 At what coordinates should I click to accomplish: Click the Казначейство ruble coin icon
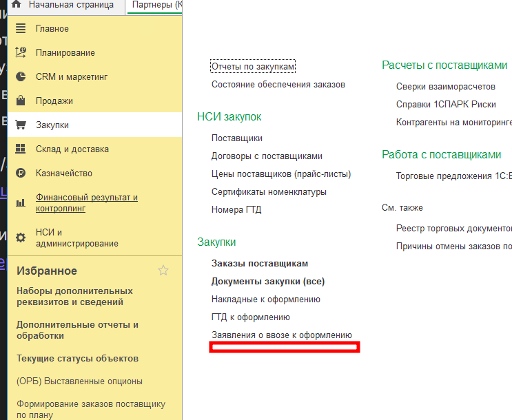(21, 174)
